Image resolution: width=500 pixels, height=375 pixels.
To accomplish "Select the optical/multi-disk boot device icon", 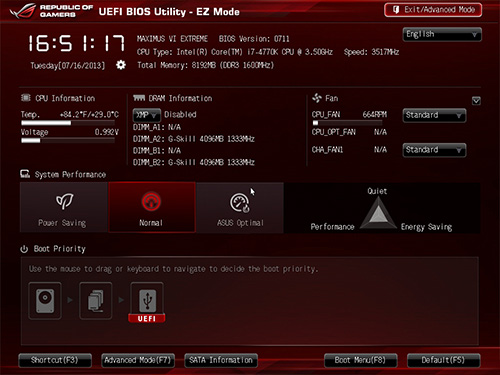I will (96, 301).
